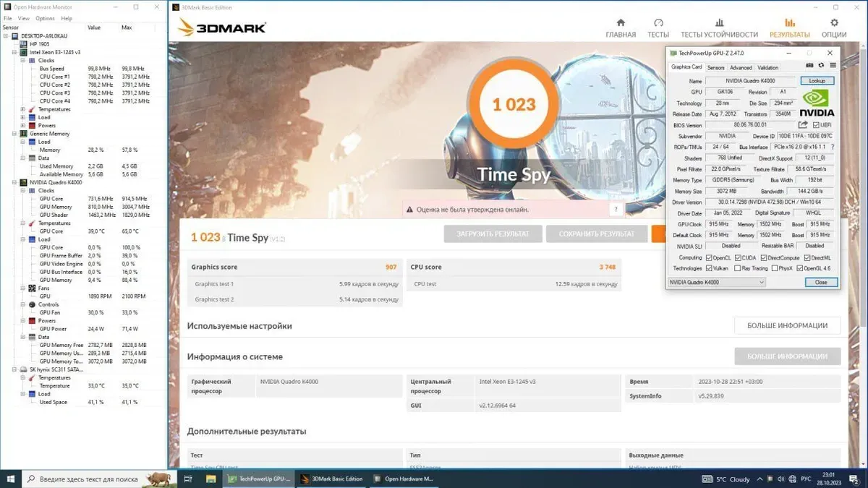The height and width of the screenshot is (488, 868).
Task: Open the Options menu in Open Hardware Monitor
Action: pos(45,18)
